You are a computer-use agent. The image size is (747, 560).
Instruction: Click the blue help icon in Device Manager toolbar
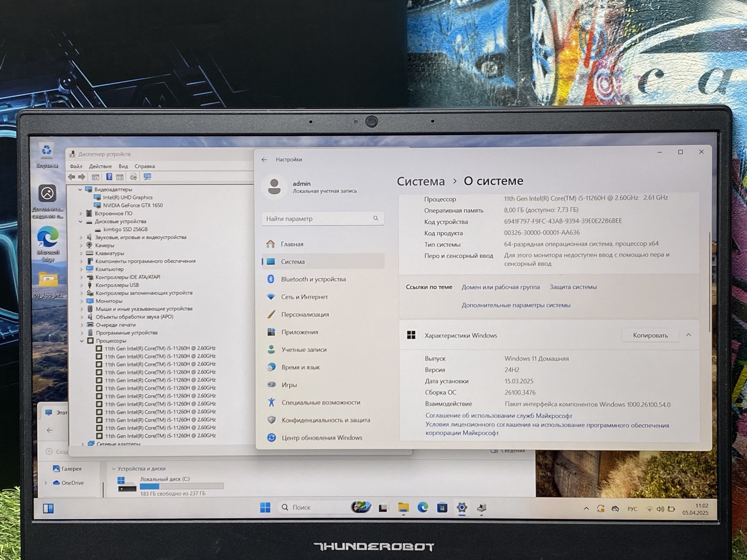tap(109, 177)
